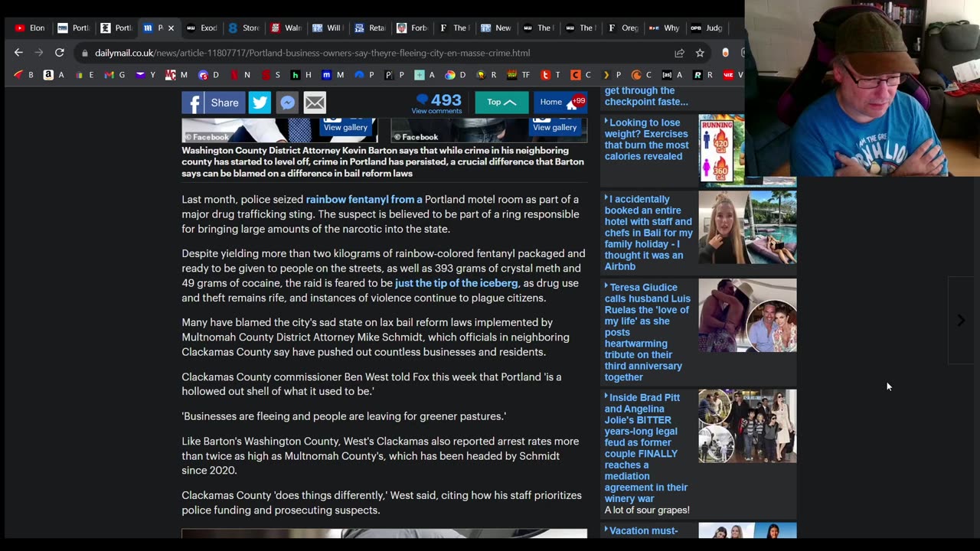Open left photo View gallery button

coord(345,126)
